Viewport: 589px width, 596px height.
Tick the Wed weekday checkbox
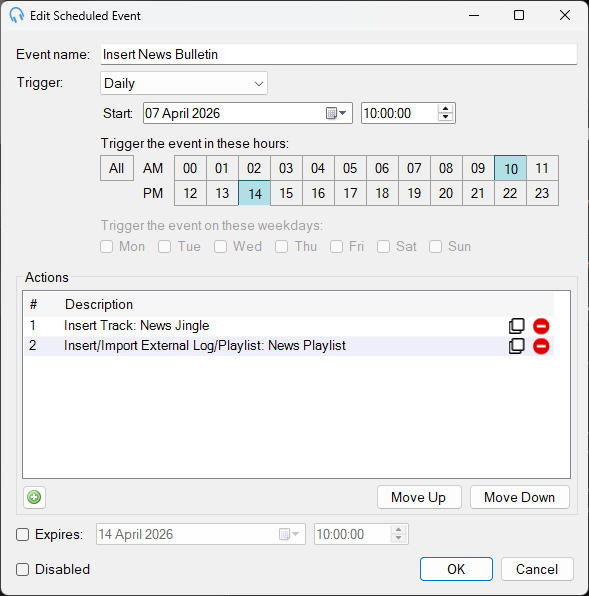(220, 246)
